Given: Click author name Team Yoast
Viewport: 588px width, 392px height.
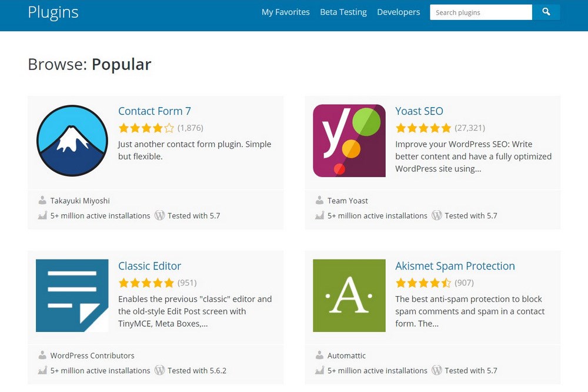Looking at the screenshot, I should (348, 201).
